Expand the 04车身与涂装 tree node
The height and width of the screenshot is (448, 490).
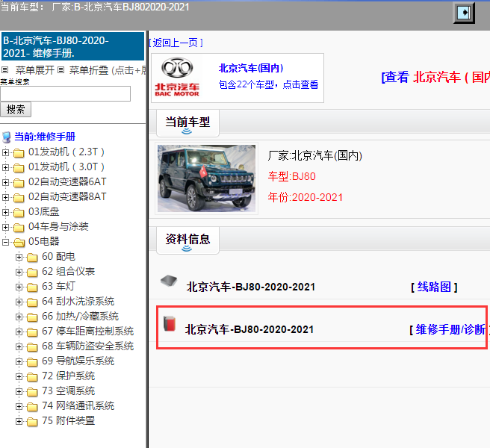(5, 227)
